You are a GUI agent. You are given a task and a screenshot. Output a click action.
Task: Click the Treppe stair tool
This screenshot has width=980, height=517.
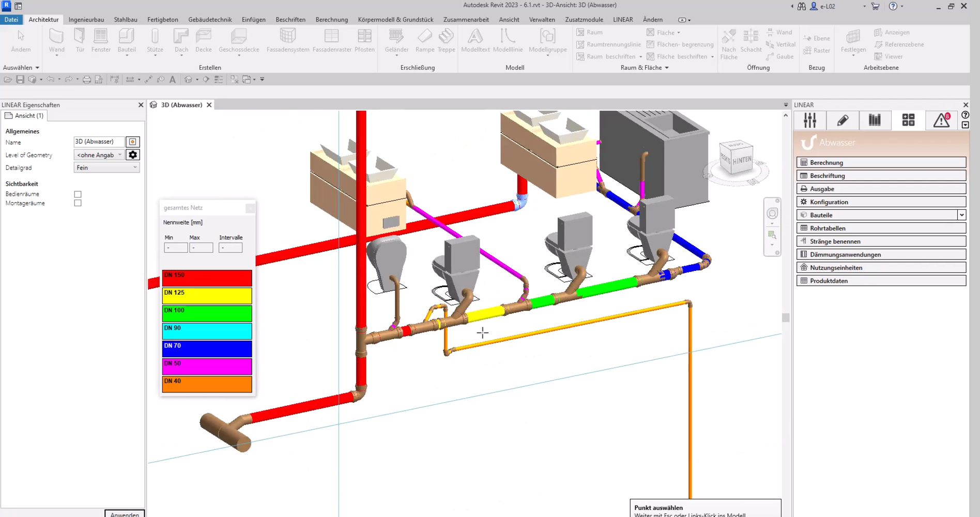click(x=446, y=41)
